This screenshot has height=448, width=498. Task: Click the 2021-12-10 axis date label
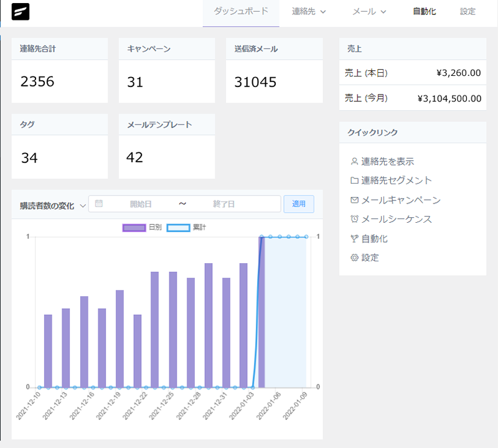[x=29, y=406]
